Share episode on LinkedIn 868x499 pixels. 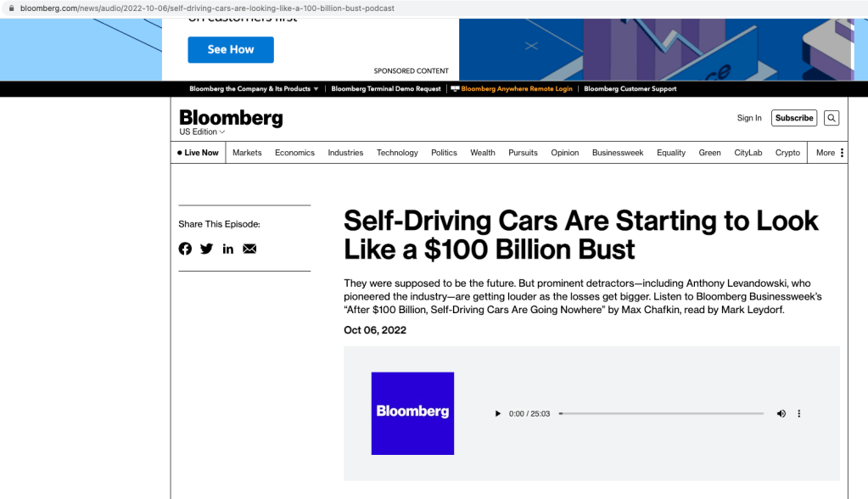pos(228,249)
